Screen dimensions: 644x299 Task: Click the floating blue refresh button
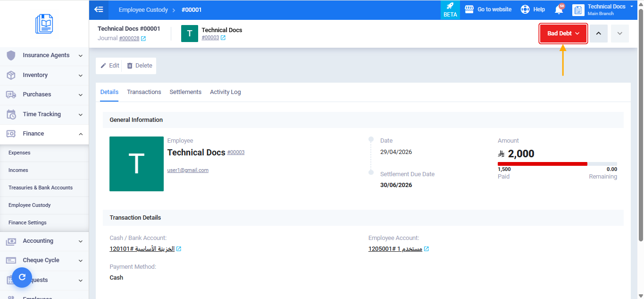coord(22,278)
